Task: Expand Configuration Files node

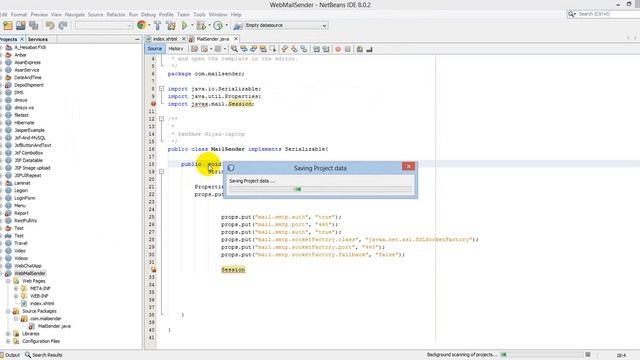Action: [8, 341]
